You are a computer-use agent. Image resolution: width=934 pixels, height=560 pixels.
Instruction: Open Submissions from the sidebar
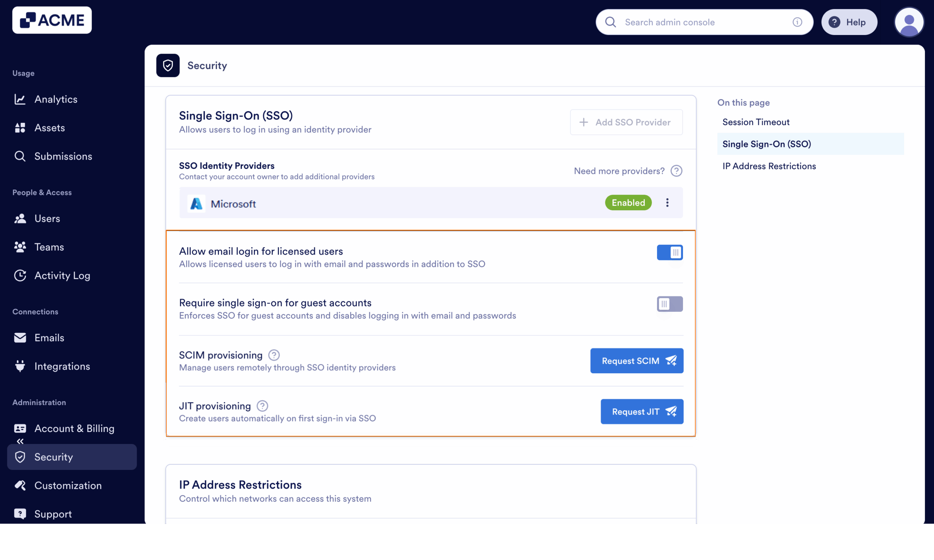(x=63, y=156)
